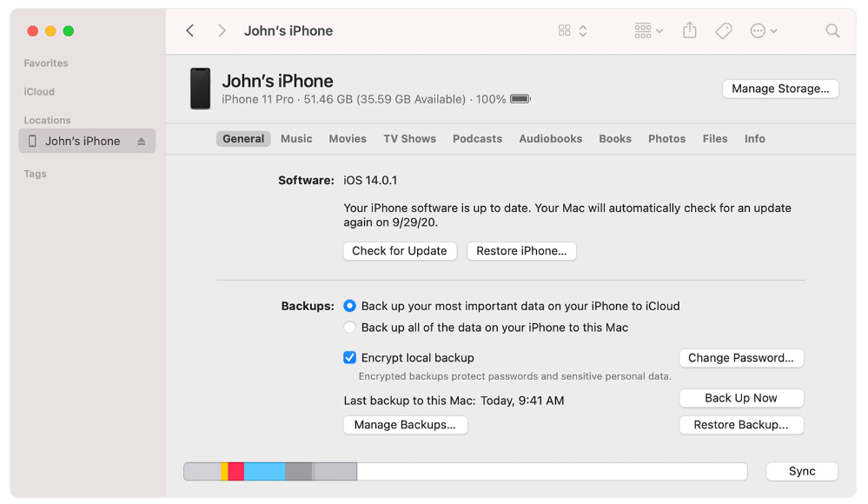The height and width of the screenshot is (504, 868).
Task: Click the iPhone device image
Action: click(201, 89)
